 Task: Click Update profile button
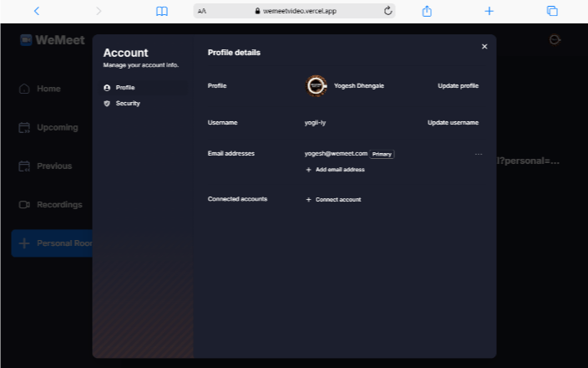point(458,85)
